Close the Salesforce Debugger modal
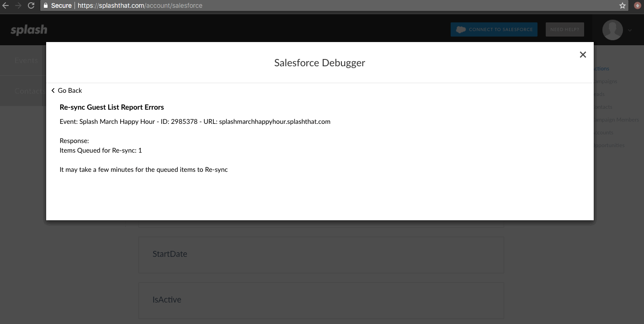644x324 pixels. 583,55
